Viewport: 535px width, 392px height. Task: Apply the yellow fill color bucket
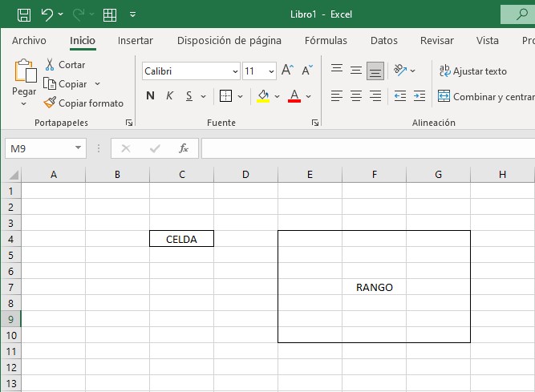(263, 96)
